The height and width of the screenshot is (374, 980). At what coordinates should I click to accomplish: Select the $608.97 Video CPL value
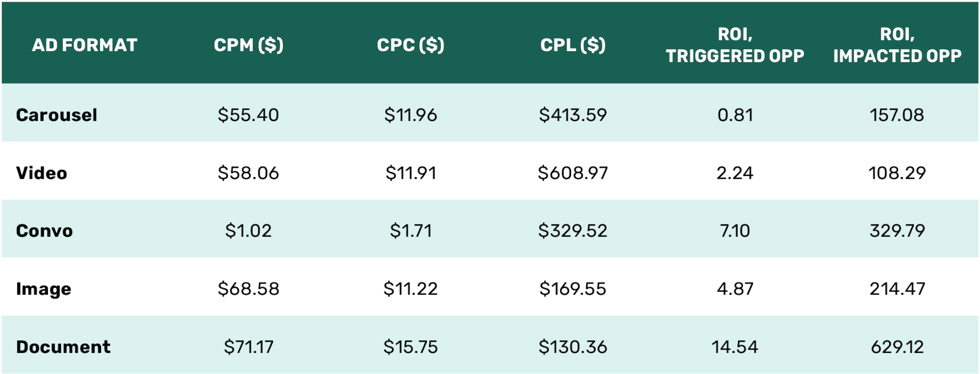[573, 173]
